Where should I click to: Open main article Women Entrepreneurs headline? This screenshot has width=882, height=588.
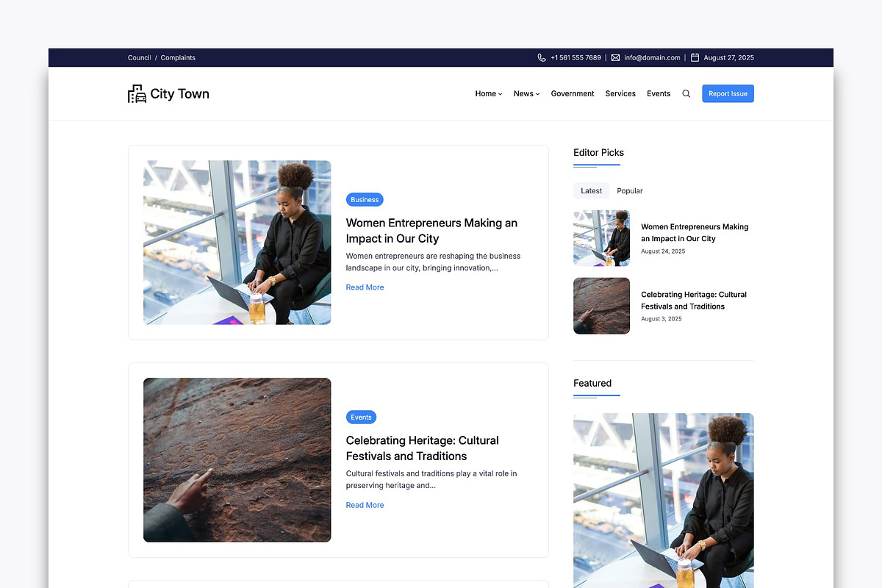tap(431, 231)
